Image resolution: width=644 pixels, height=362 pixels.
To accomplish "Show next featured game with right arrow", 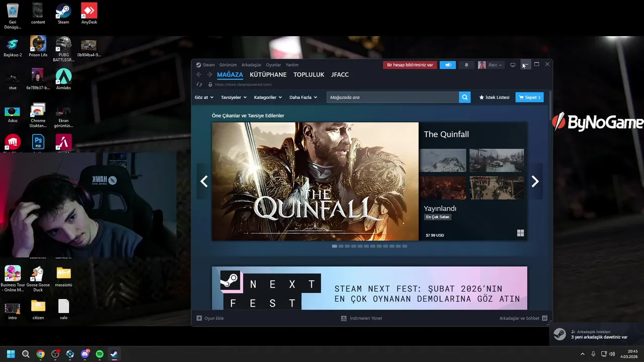I will pos(535,182).
